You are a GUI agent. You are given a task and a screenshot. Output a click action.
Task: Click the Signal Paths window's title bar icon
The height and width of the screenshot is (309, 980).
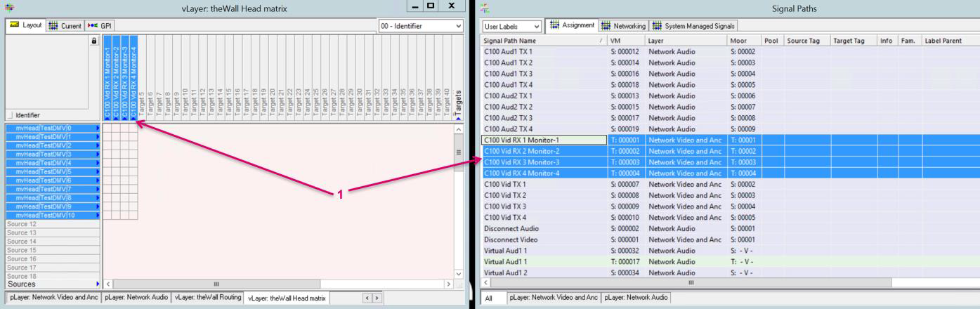pyautogui.click(x=485, y=6)
